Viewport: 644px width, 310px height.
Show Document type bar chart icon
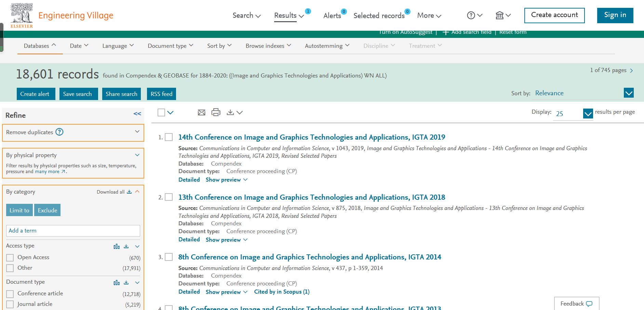117,282
